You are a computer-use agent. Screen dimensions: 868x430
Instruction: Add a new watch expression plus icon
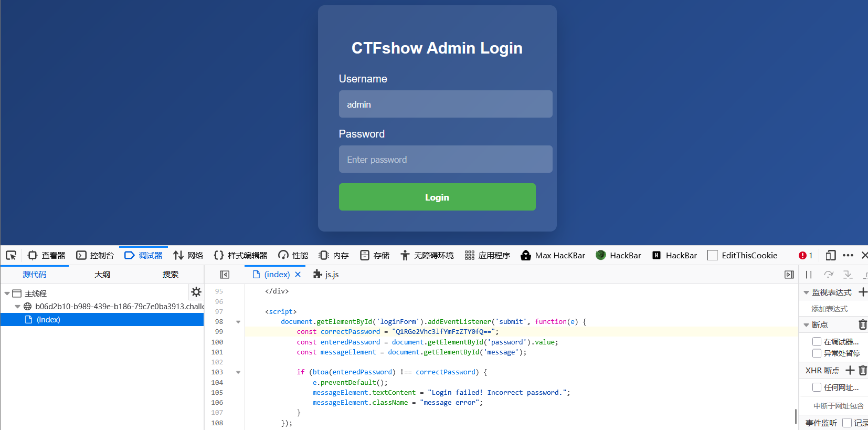click(863, 292)
